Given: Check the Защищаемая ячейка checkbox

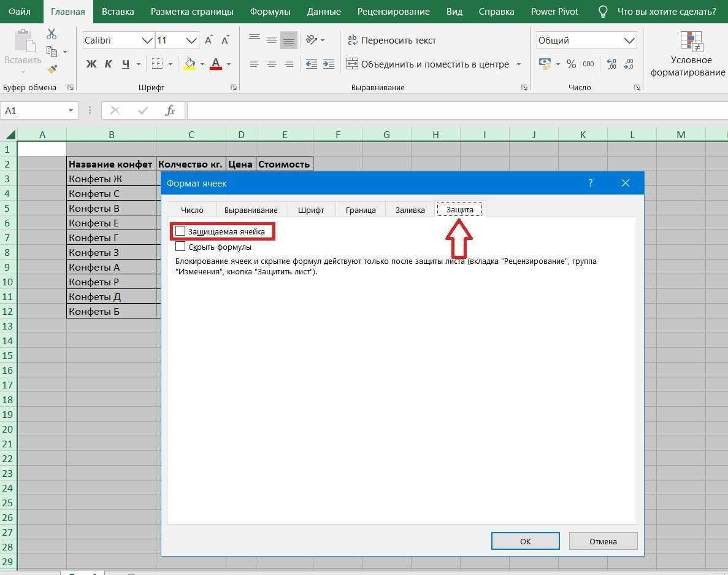Looking at the screenshot, I should pos(181,231).
